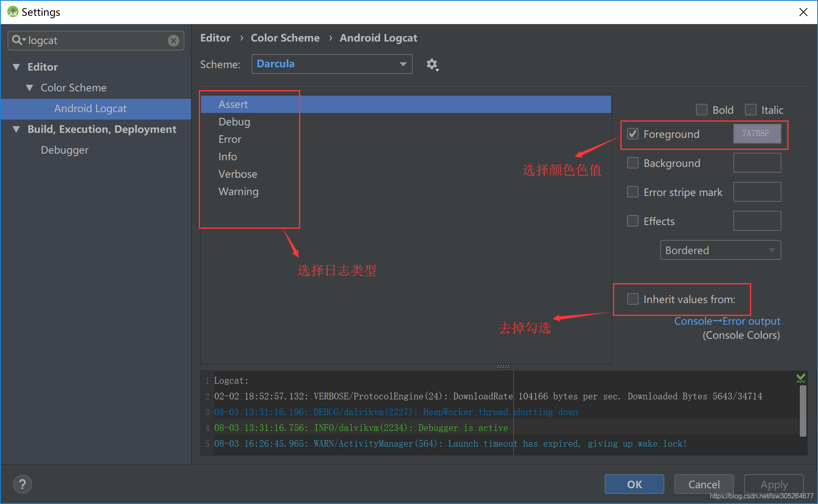Click the Android Logcat breadcrumb text
The height and width of the screenshot is (504, 818).
378,38
